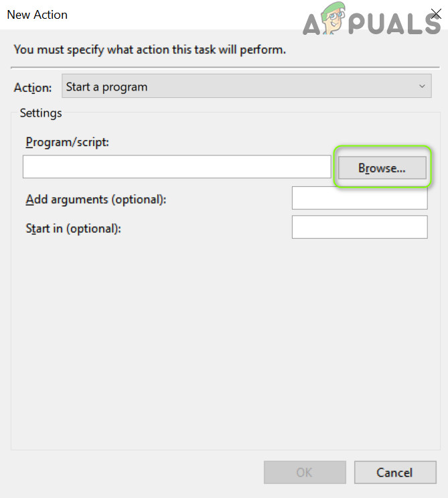The image size is (448, 498).
Task: Focus the Program/script text field
Action: (x=177, y=167)
